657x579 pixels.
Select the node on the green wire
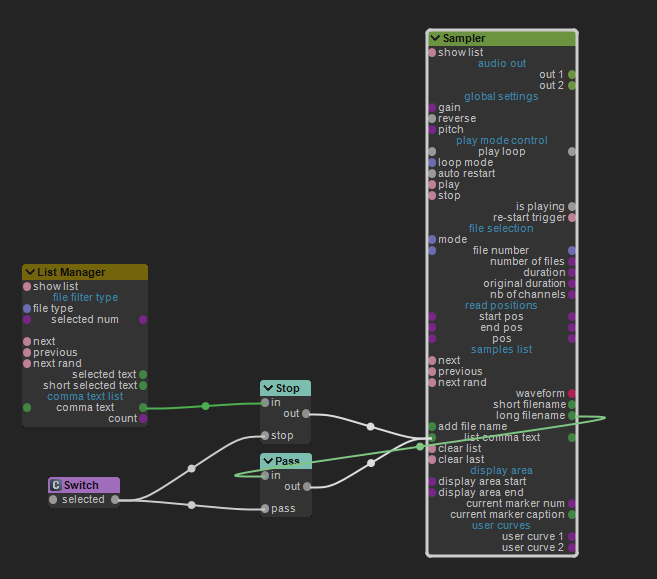[x=206, y=406]
